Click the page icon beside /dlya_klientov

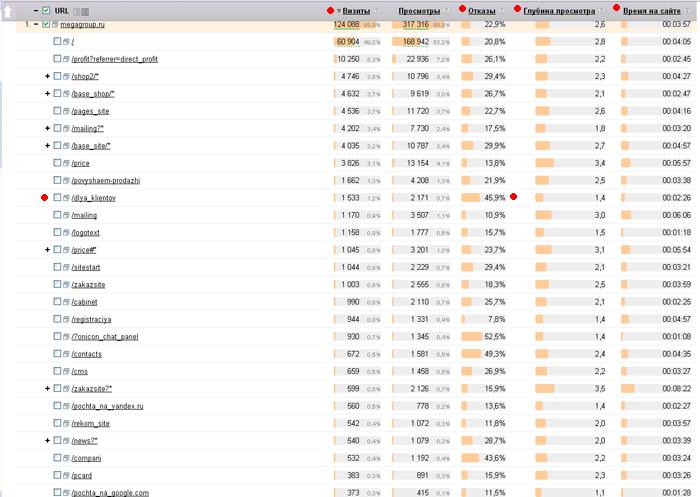(66, 198)
